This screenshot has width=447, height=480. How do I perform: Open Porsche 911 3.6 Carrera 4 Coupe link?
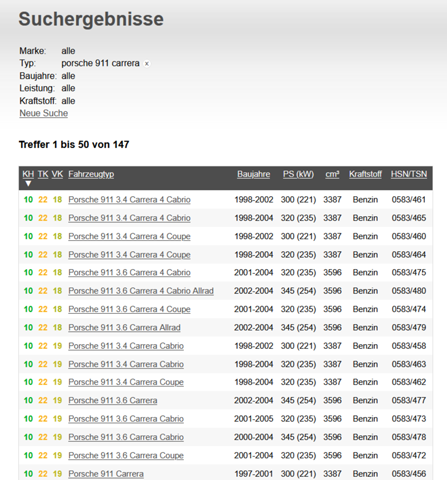point(129,309)
